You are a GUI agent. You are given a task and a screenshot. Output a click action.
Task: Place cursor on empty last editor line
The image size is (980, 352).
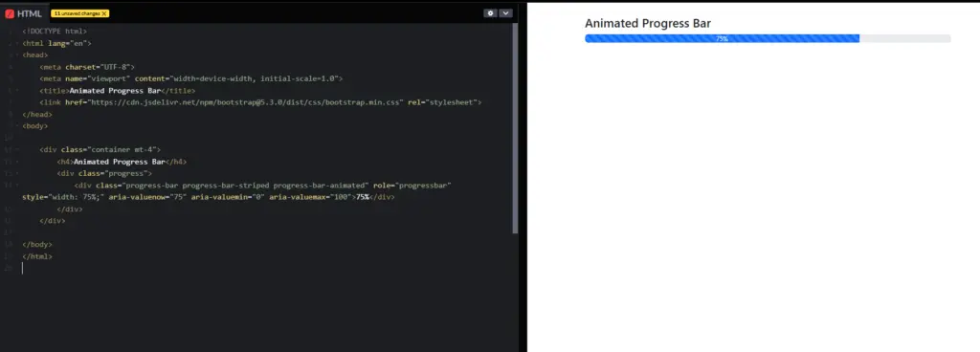tap(267, 269)
